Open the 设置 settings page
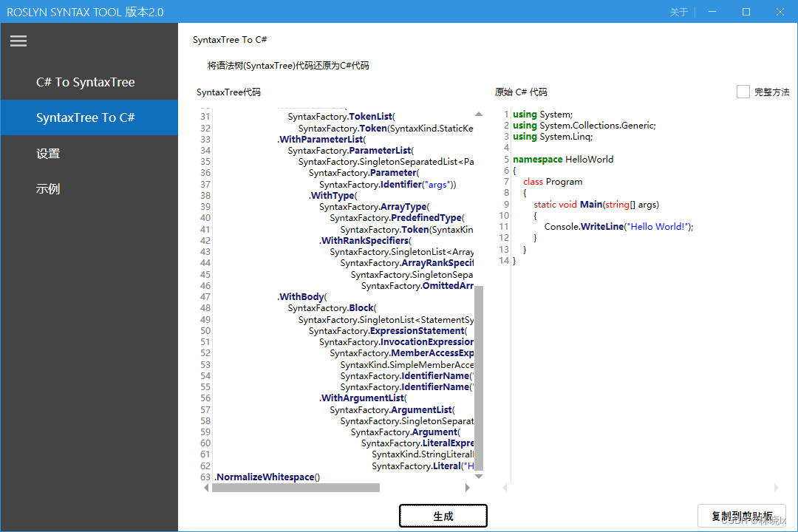Image resolution: width=798 pixels, height=532 pixels. (89, 153)
